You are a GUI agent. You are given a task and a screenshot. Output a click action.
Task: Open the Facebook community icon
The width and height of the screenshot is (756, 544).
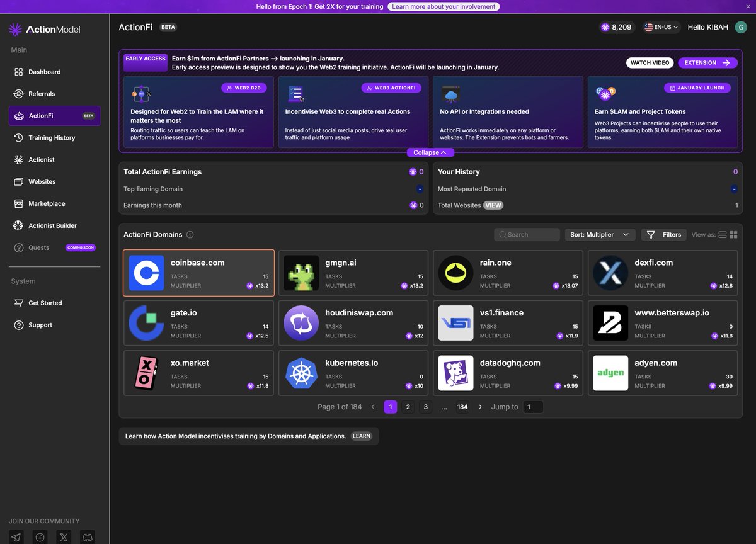point(40,537)
